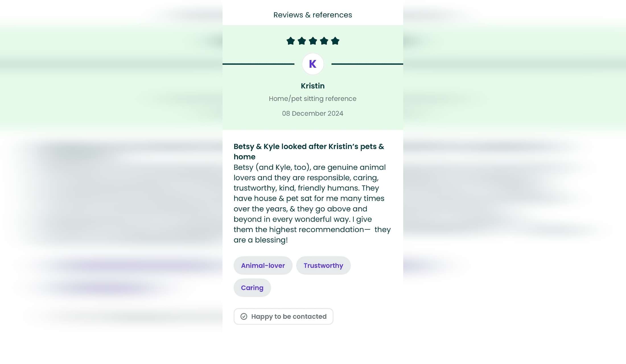The height and width of the screenshot is (364, 626).
Task: Click the checkmark icon beside Happy to be contacted
Action: (244, 317)
